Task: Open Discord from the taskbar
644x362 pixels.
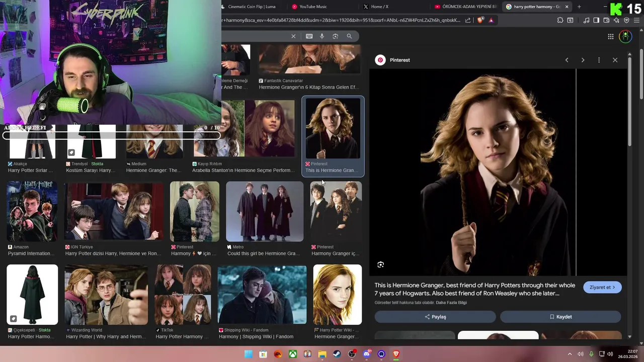Action: (366, 354)
